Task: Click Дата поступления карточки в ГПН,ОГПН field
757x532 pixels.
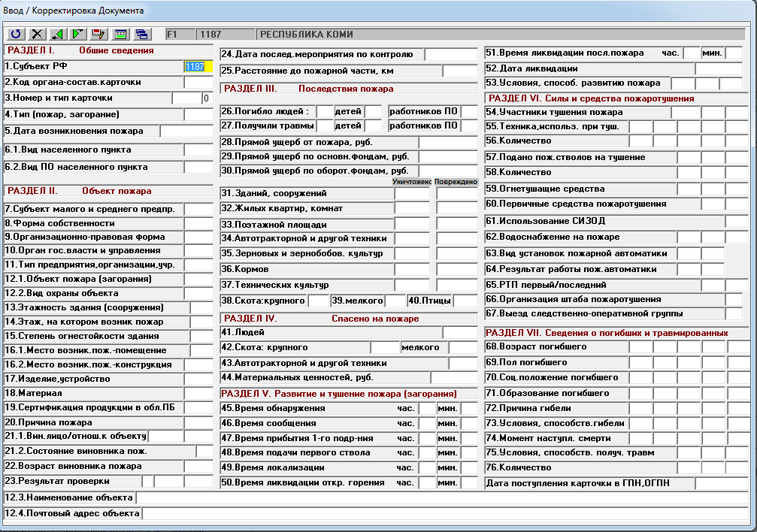Action: click(x=722, y=483)
